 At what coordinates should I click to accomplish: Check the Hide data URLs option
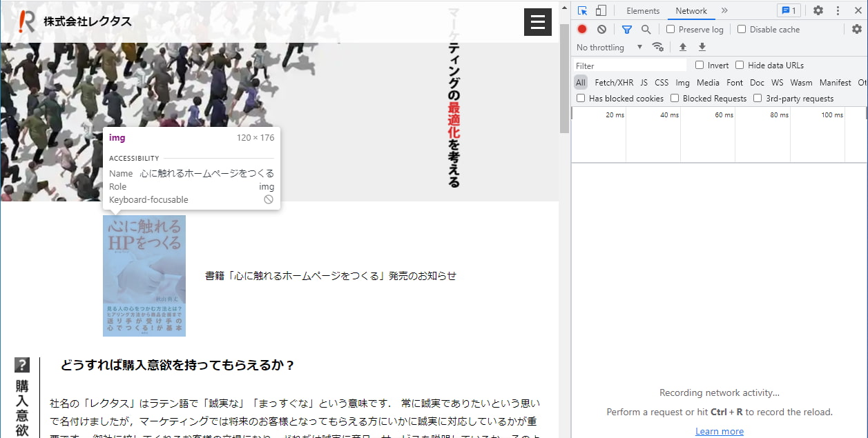pos(739,65)
